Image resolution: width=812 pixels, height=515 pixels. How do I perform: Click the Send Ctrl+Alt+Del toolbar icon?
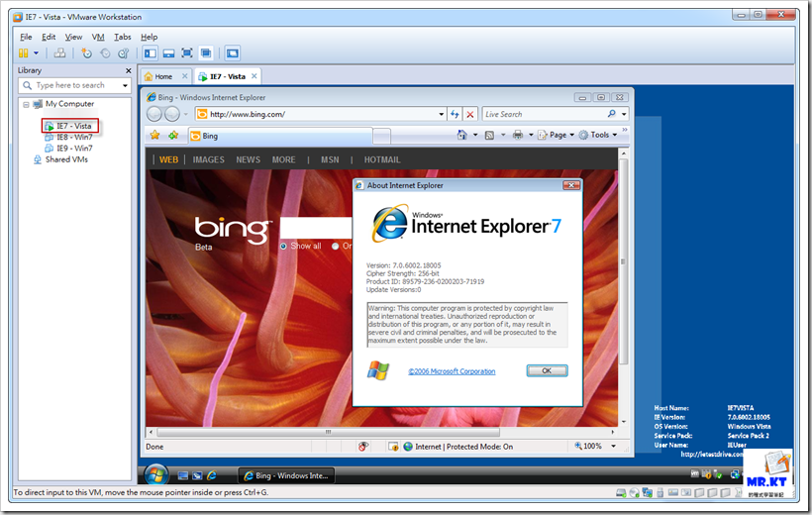(x=59, y=52)
